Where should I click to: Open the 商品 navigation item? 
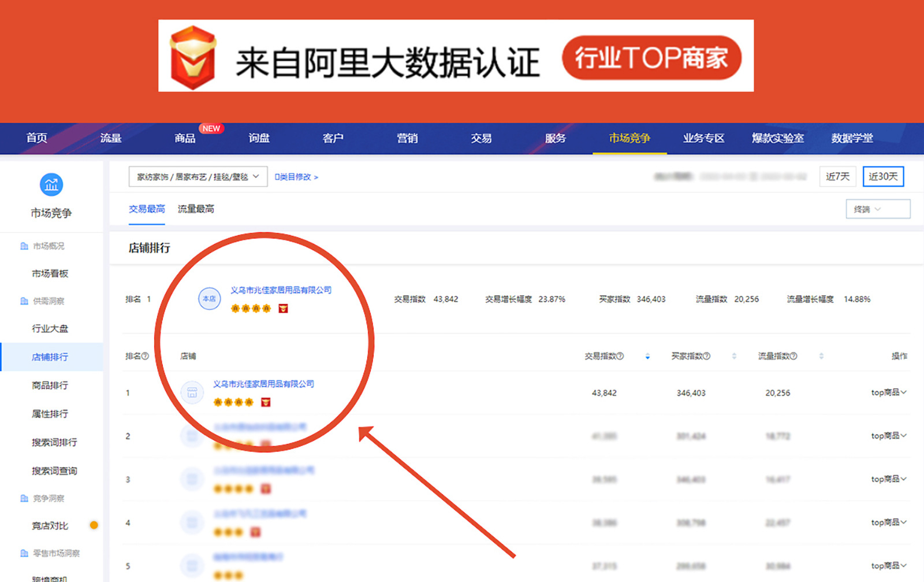185,138
